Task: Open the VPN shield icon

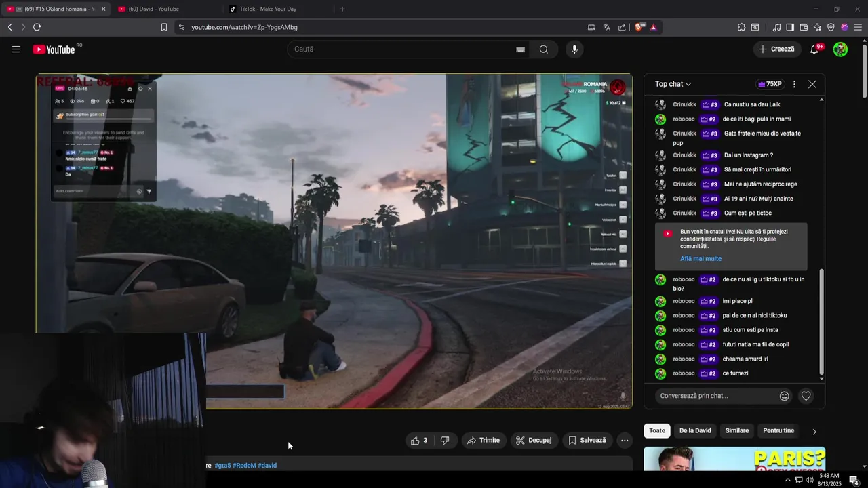Action: pos(831,27)
